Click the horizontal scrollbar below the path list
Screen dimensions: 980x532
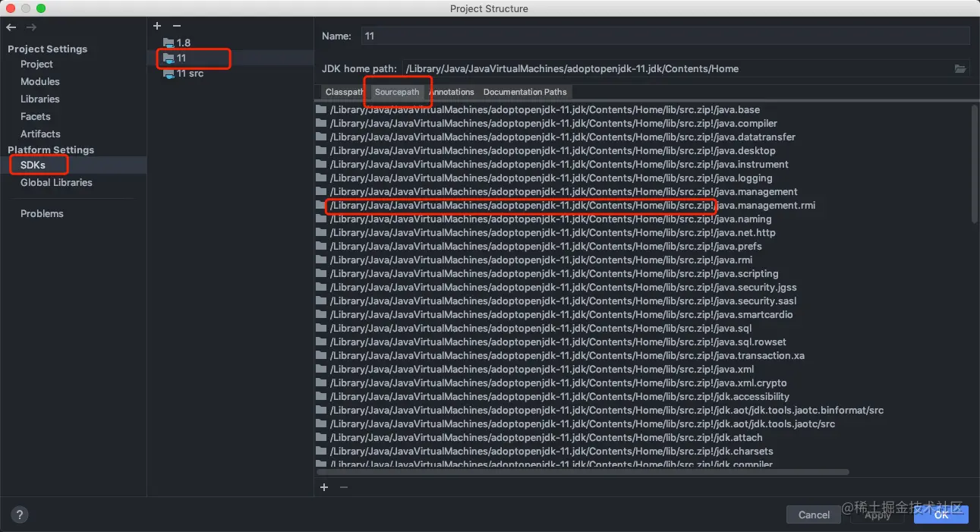(x=582, y=472)
